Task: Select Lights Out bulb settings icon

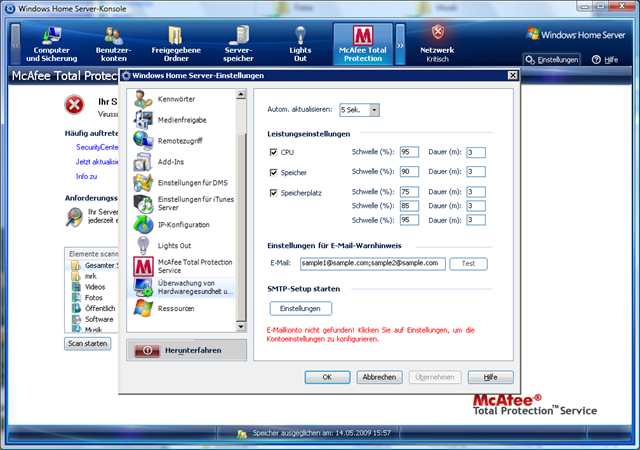Action: tap(143, 245)
